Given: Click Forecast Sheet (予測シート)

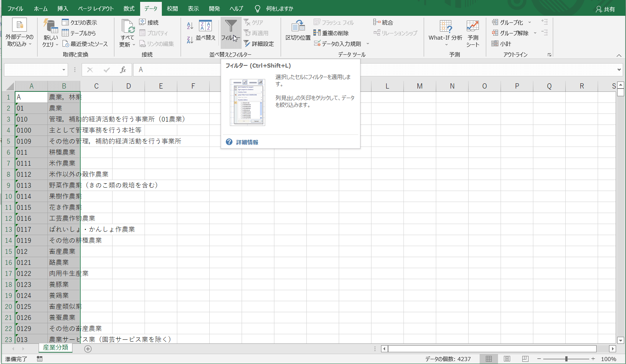Looking at the screenshot, I should point(473,33).
